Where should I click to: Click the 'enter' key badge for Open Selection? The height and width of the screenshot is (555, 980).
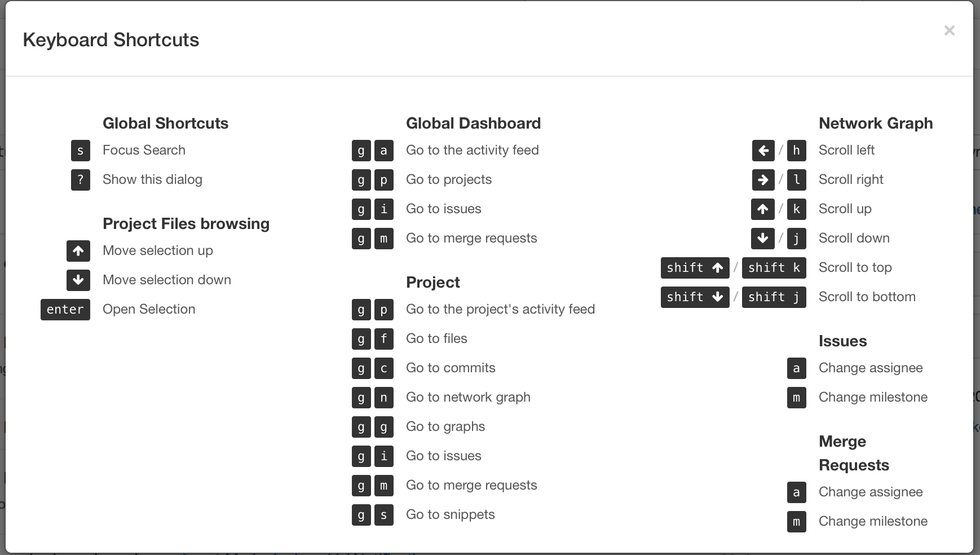(65, 310)
